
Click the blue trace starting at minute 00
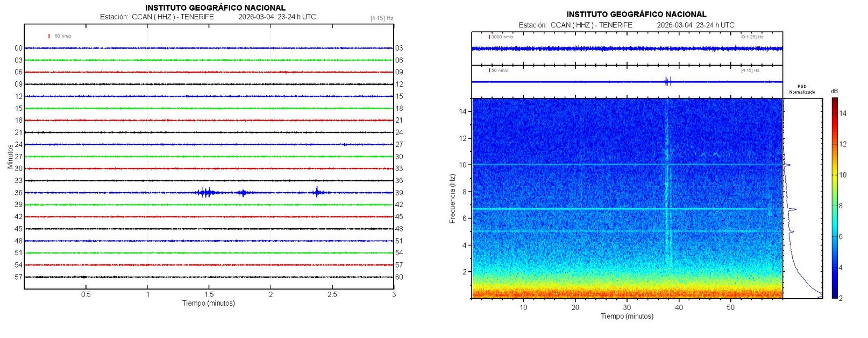[108, 48]
